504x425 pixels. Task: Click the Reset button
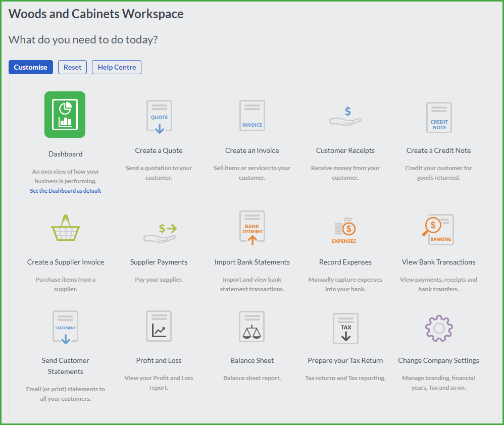click(x=72, y=67)
